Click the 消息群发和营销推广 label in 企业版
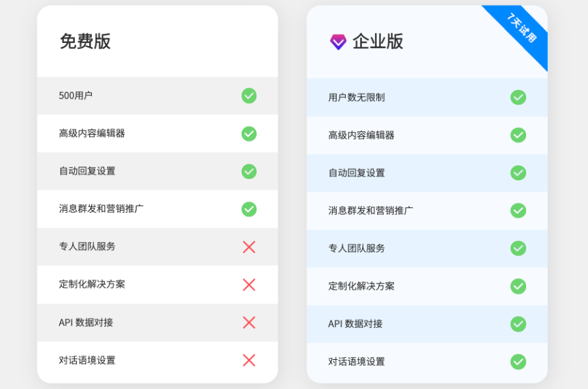 pos(370,211)
